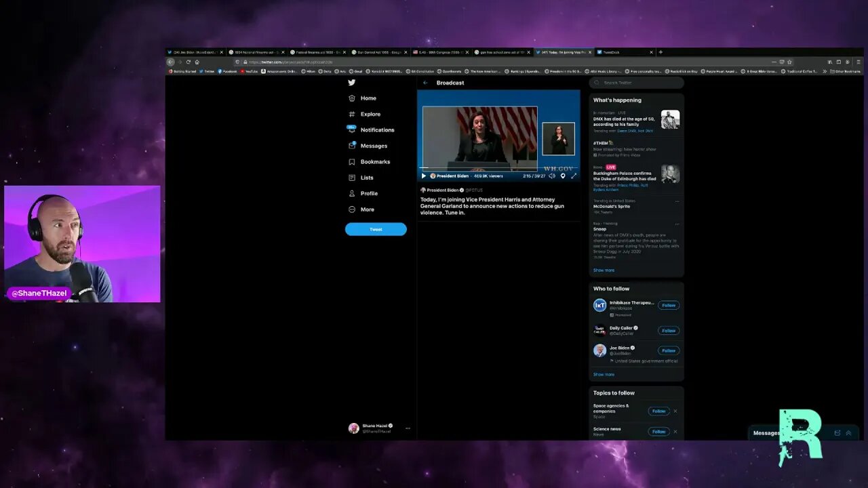Open options for McDonald's Sprite trend
The image size is (868, 488).
677,201
